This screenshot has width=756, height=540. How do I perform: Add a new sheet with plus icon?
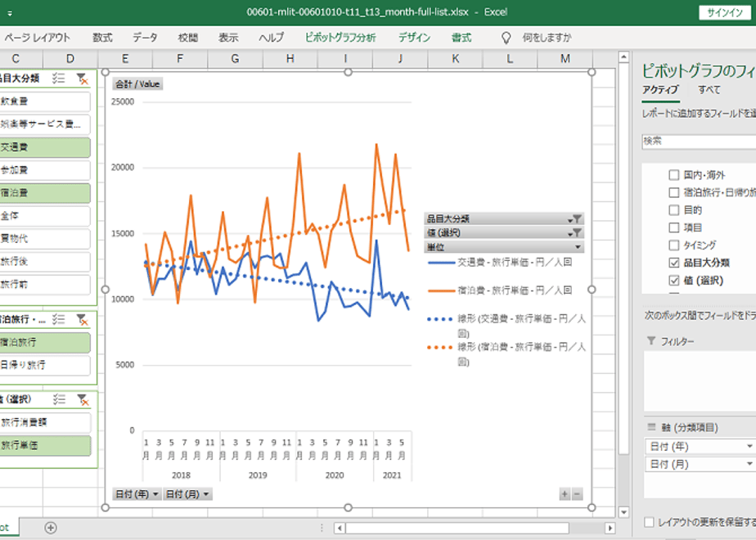point(51,528)
